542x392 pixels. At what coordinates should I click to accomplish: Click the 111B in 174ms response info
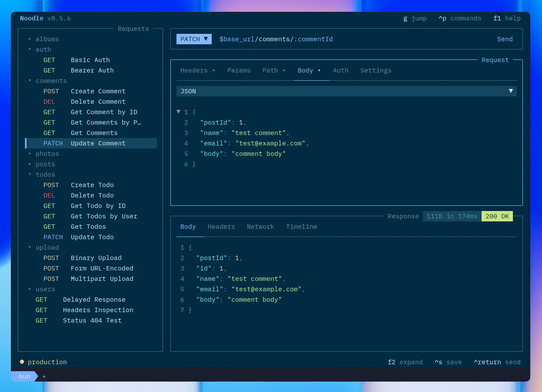coord(452,216)
